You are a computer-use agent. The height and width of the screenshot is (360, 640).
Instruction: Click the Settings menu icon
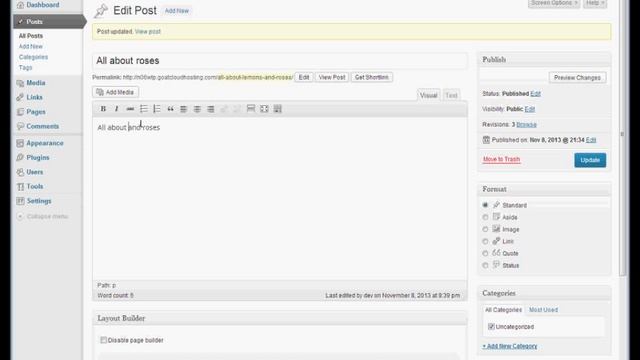tap(20, 201)
